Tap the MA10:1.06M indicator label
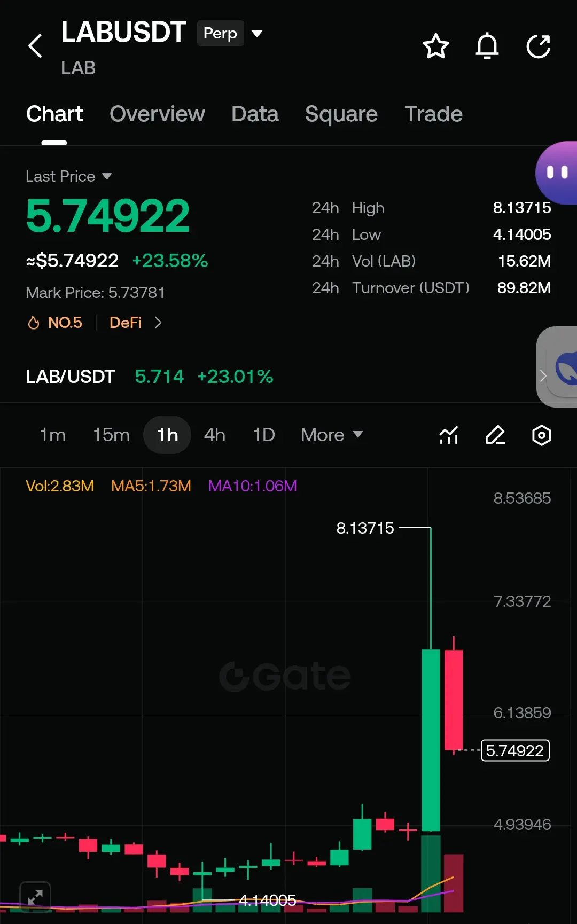 [x=253, y=486]
